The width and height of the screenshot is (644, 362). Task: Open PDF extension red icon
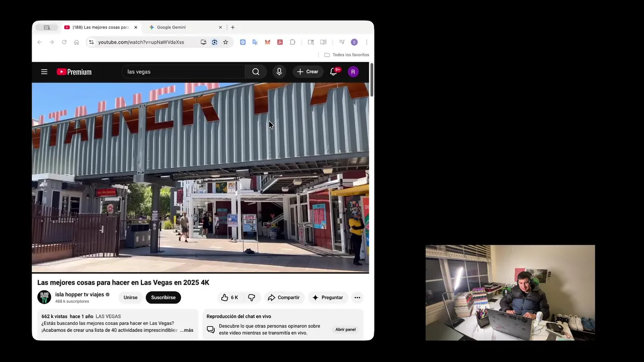click(280, 42)
